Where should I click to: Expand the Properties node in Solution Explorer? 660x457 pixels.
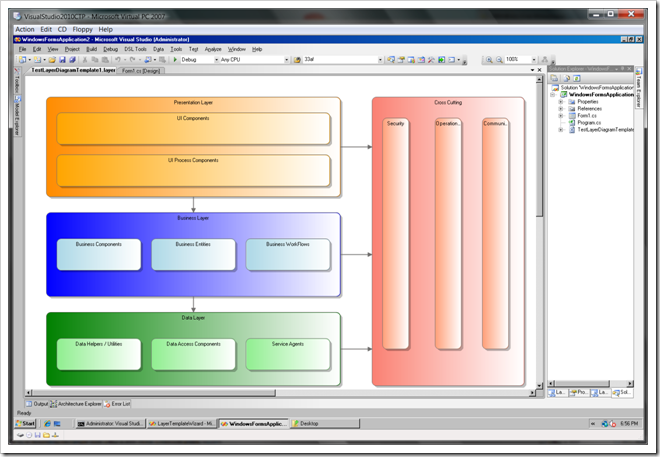pos(561,102)
